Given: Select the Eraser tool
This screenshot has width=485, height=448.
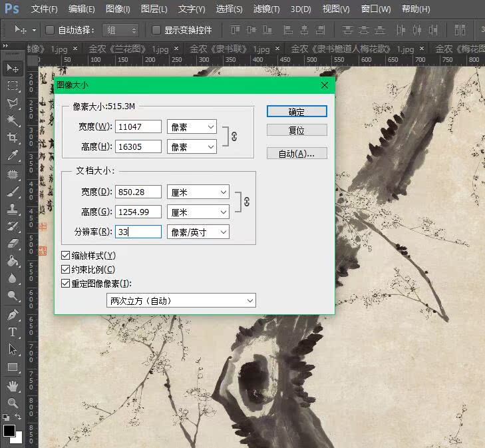Looking at the screenshot, I should click(13, 244).
